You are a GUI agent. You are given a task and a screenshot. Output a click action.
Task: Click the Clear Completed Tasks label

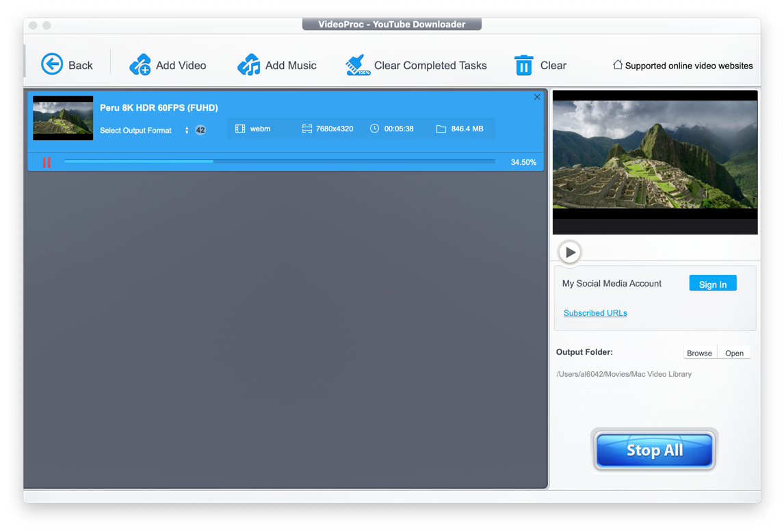(x=430, y=66)
